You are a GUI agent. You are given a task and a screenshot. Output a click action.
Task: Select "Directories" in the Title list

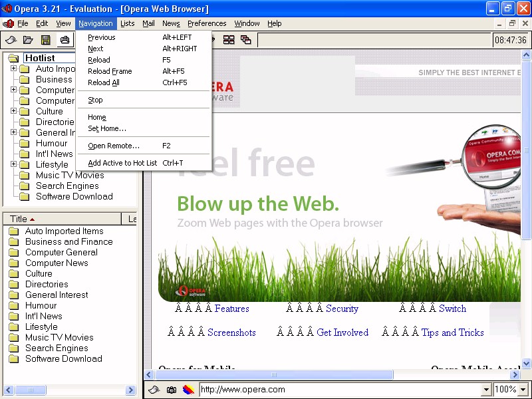point(47,285)
